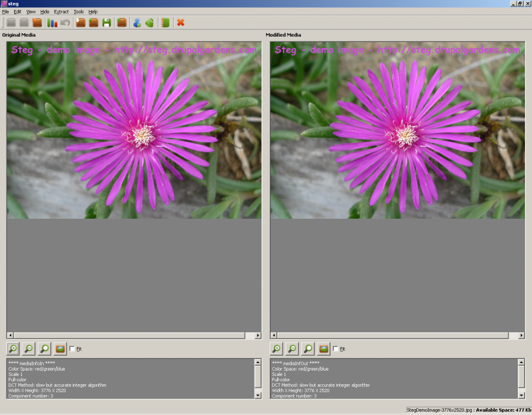Click the toolbar drag handle grip
The width and height of the screenshot is (532, 415).
coord(3,22)
